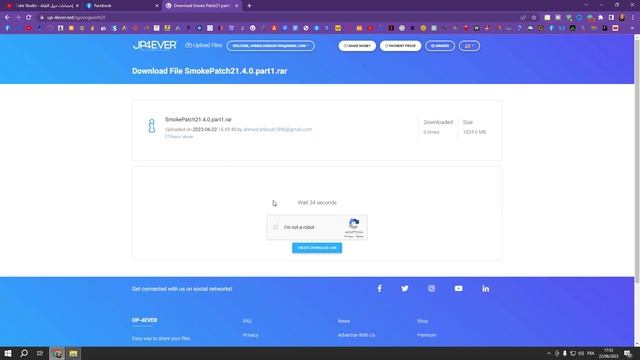
Task: Open the Twitter icon in the footer
Action: (x=404, y=289)
